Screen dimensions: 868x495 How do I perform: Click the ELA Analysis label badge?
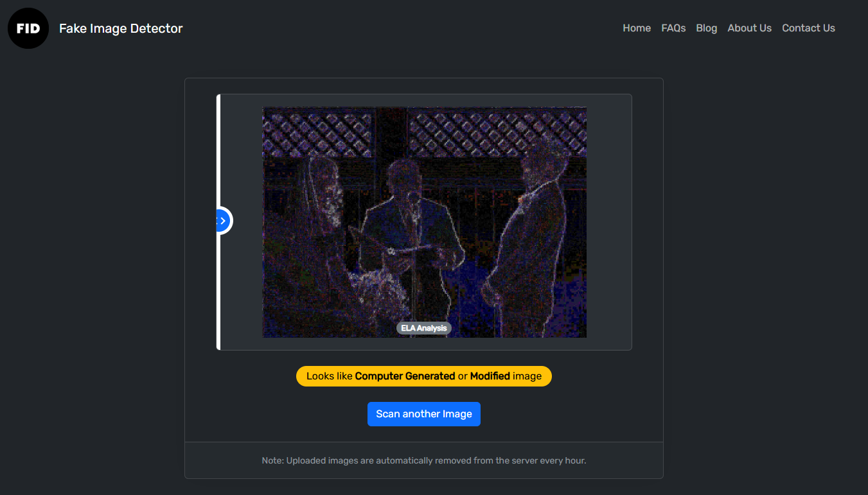pyautogui.click(x=424, y=328)
